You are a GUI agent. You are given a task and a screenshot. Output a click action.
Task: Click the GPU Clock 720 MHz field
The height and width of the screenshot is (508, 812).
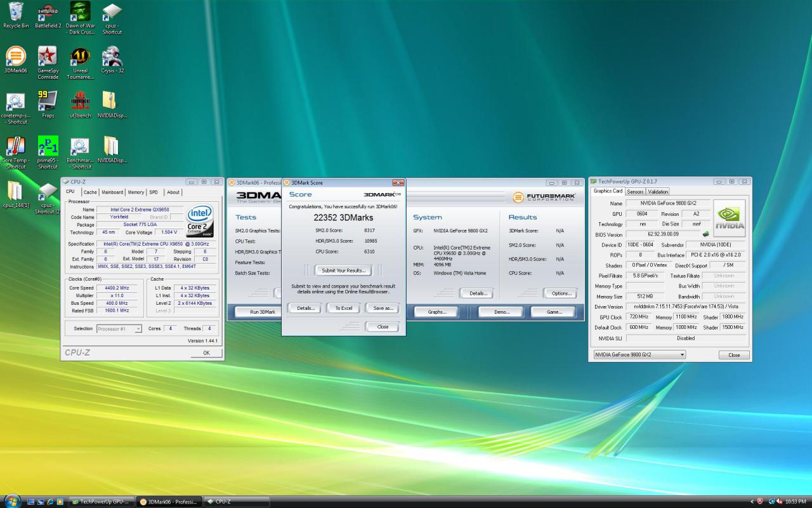click(639, 317)
